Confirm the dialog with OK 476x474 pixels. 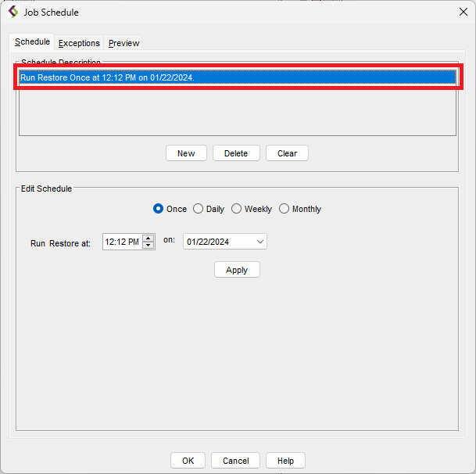(x=188, y=461)
